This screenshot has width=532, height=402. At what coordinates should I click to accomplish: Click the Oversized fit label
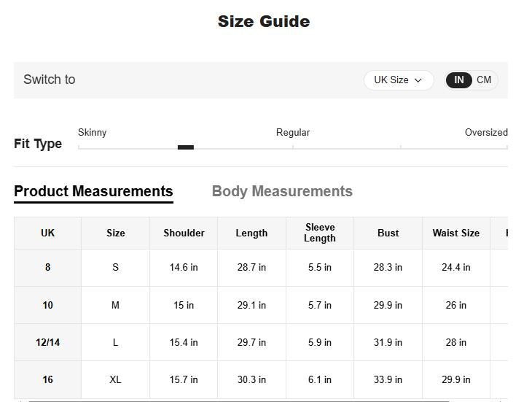[486, 132]
